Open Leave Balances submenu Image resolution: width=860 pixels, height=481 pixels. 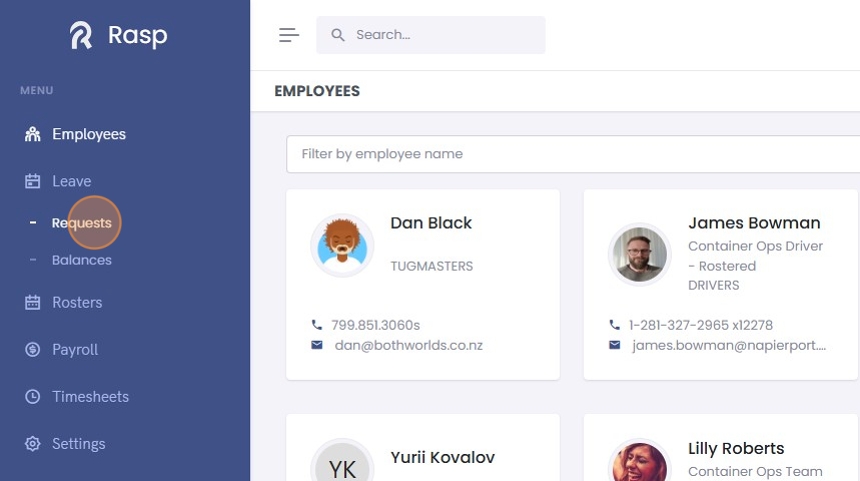(x=82, y=260)
